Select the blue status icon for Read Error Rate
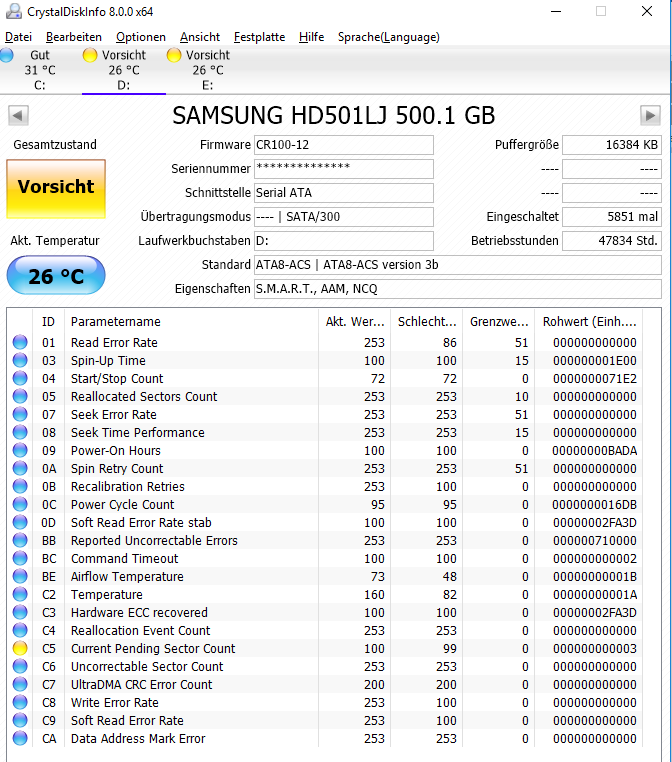The height and width of the screenshot is (762, 672). pyautogui.click(x=20, y=342)
